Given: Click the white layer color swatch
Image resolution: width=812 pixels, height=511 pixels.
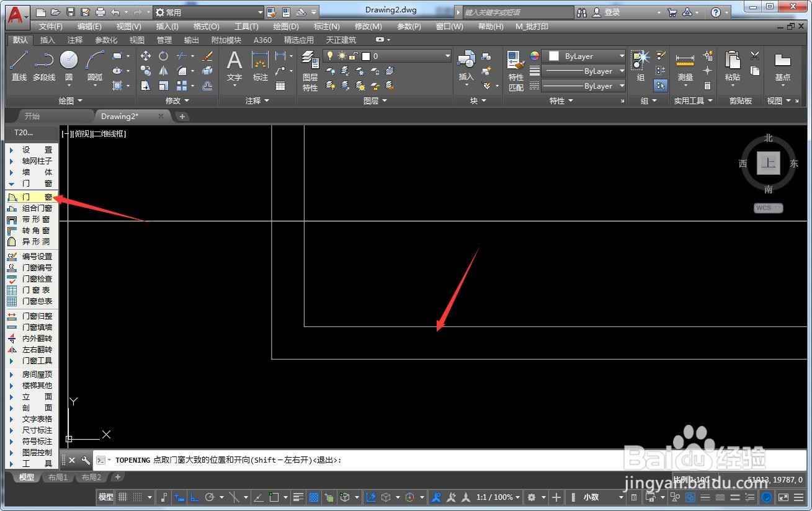Looking at the screenshot, I should pyautogui.click(x=366, y=56).
